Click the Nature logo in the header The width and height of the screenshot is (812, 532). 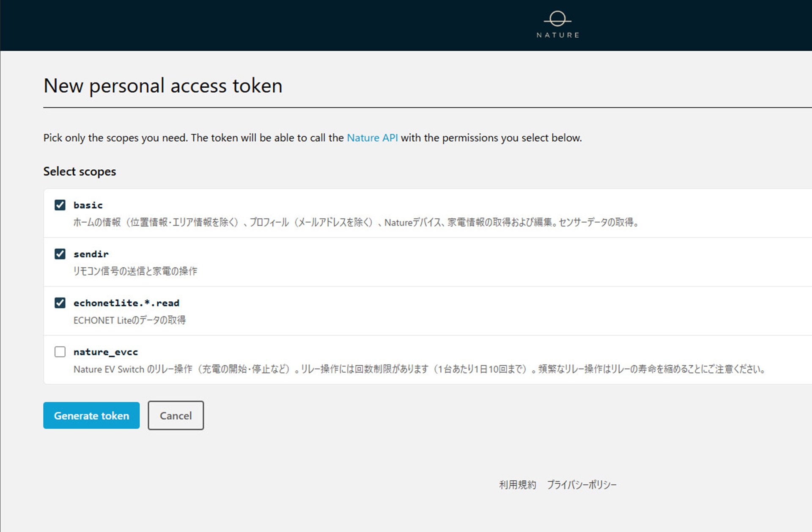point(557,25)
